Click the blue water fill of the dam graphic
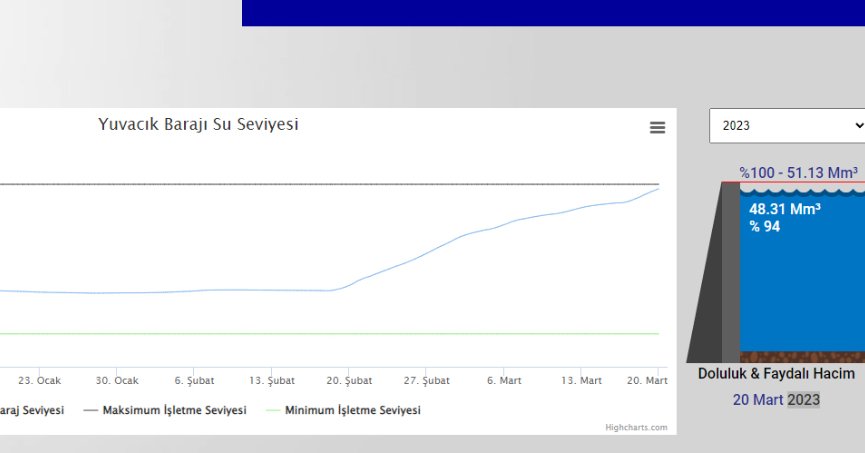Screen dimensions: 865x453 coord(800,290)
